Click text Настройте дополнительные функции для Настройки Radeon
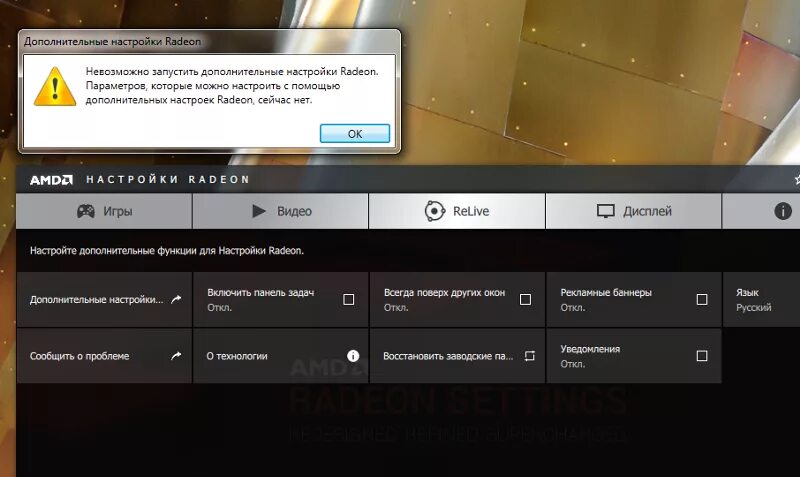Image resolution: width=800 pixels, height=477 pixels. coord(166,250)
